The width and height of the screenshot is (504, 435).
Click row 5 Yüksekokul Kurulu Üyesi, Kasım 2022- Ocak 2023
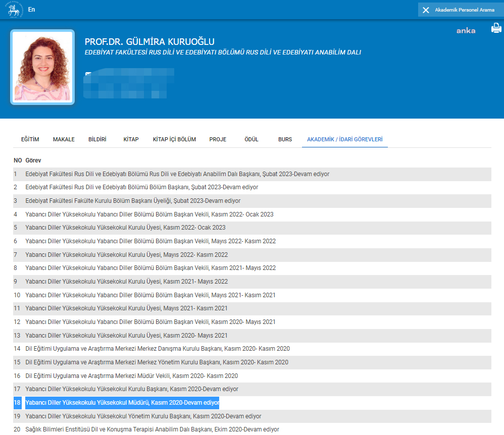[252, 228]
